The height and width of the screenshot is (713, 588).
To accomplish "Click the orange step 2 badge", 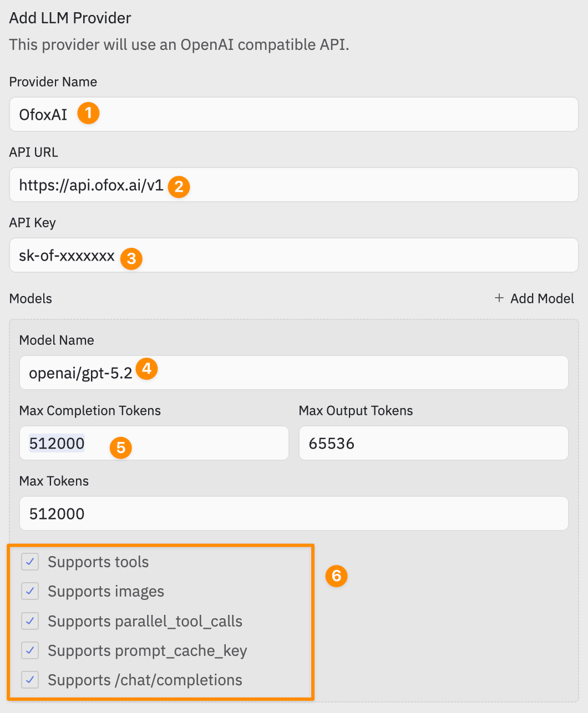I will 179,186.
